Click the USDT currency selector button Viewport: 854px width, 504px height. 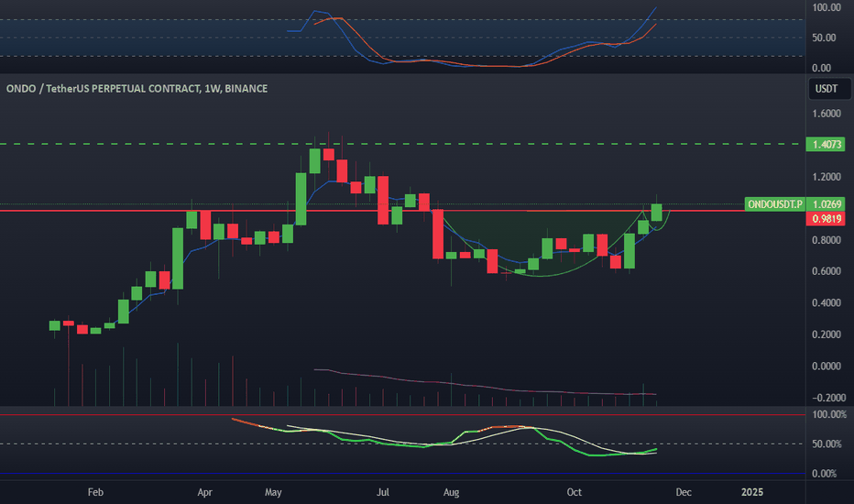coord(828,89)
